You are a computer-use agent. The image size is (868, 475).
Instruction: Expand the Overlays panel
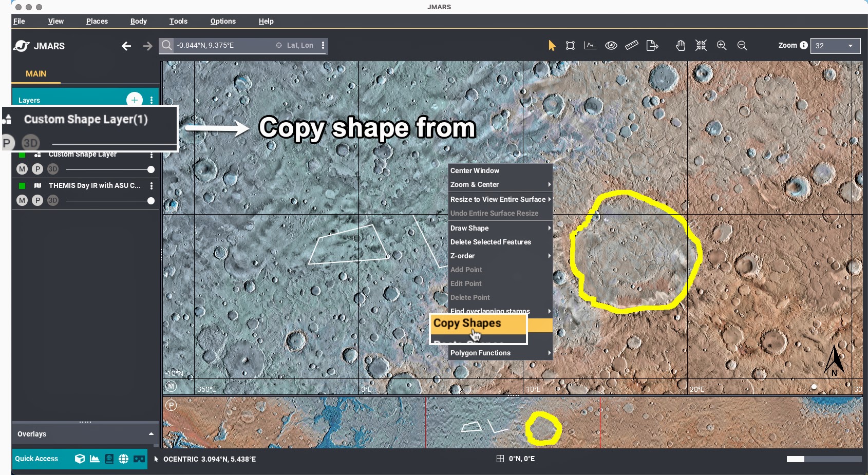point(151,434)
